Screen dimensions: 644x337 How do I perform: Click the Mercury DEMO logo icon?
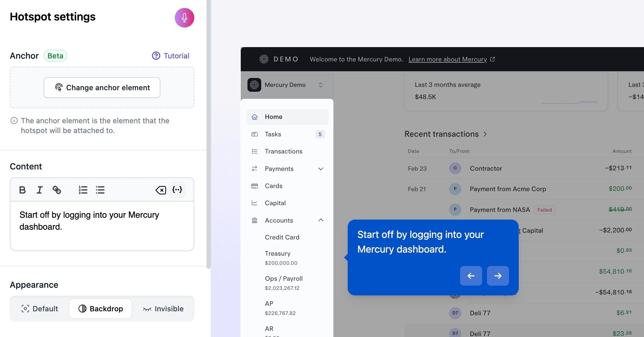[x=264, y=59]
